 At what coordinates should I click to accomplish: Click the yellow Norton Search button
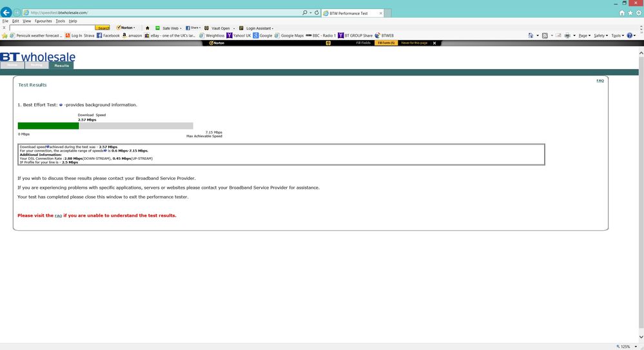pyautogui.click(x=102, y=28)
